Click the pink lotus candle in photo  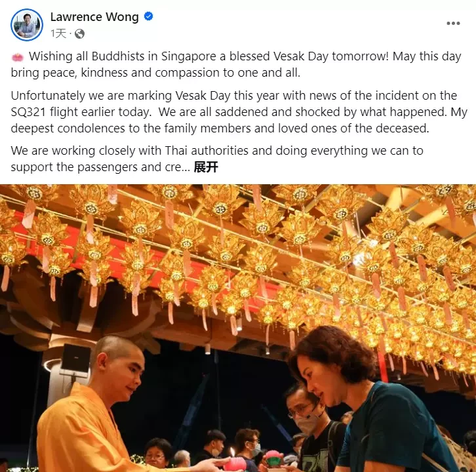coord(234,462)
